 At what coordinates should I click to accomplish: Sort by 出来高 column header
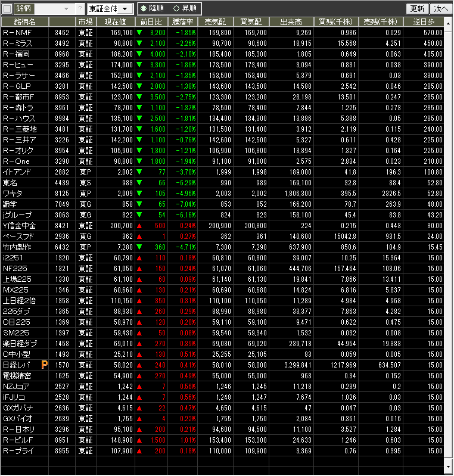click(x=291, y=22)
